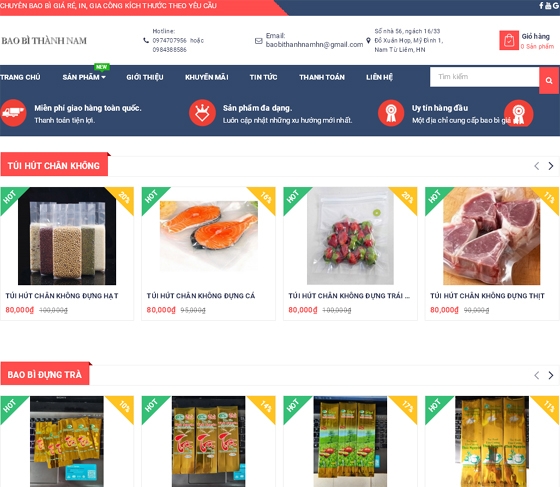Click the BAO BÌ THÀNH NAM logo
The image size is (560, 487).
pos(44,41)
